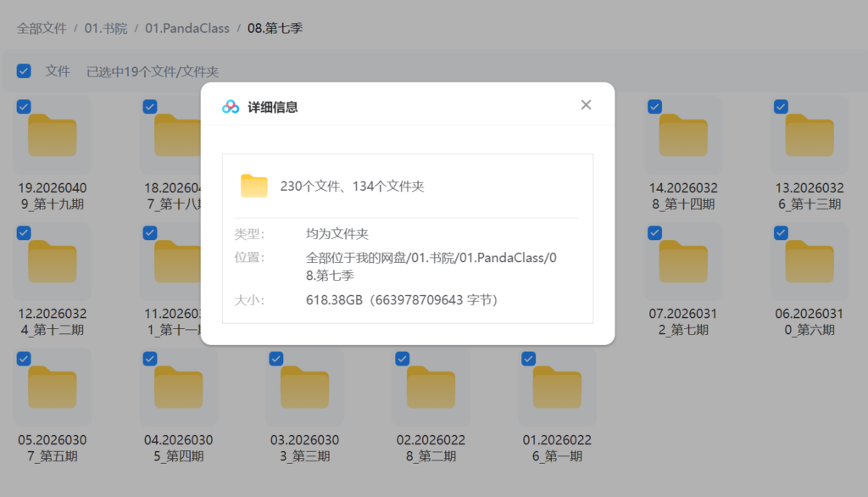Toggle the select-all 文件 checkbox

[x=24, y=71]
